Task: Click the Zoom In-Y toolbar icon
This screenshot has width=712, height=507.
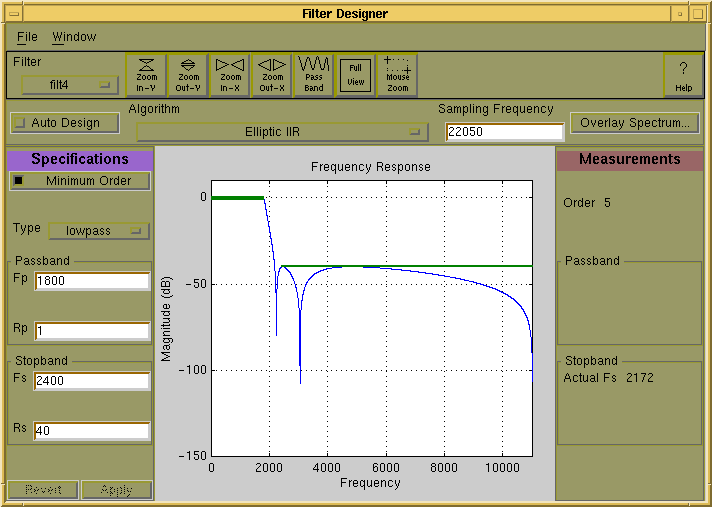Action: [x=147, y=75]
